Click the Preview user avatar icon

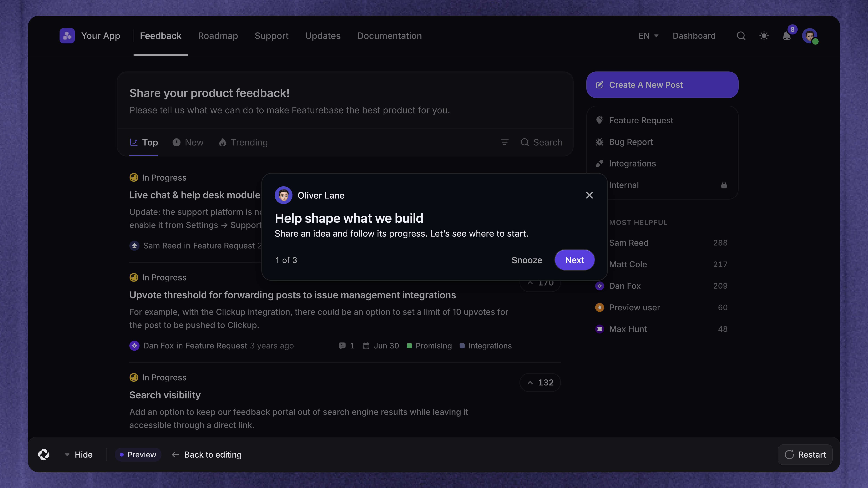click(600, 307)
